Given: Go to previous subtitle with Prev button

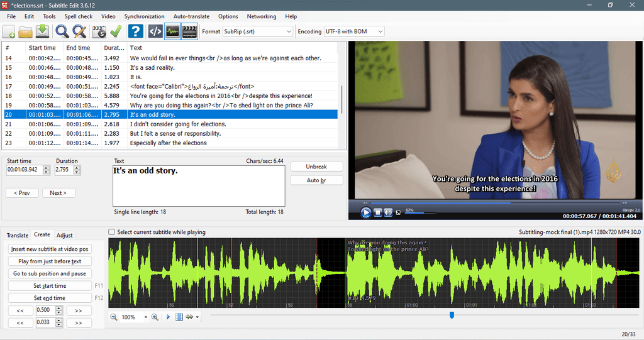Looking at the screenshot, I should [x=22, y=193].
